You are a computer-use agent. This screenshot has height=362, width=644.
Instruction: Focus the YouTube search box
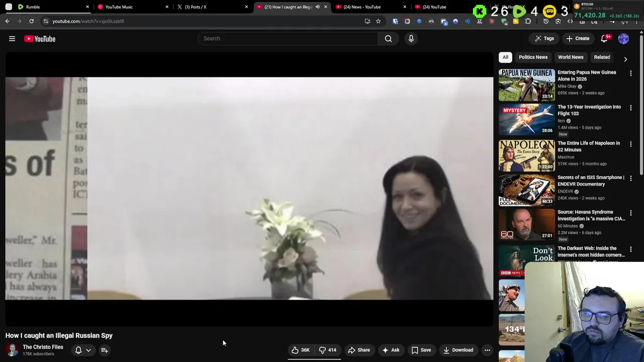tap(288, 39)
